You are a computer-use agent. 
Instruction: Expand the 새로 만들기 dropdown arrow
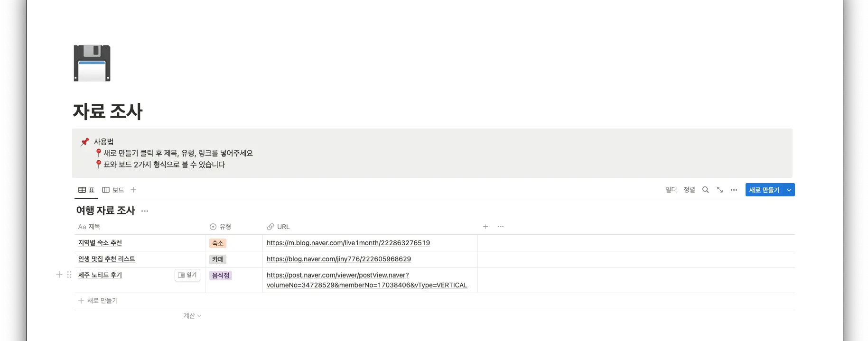pos(789,190)
